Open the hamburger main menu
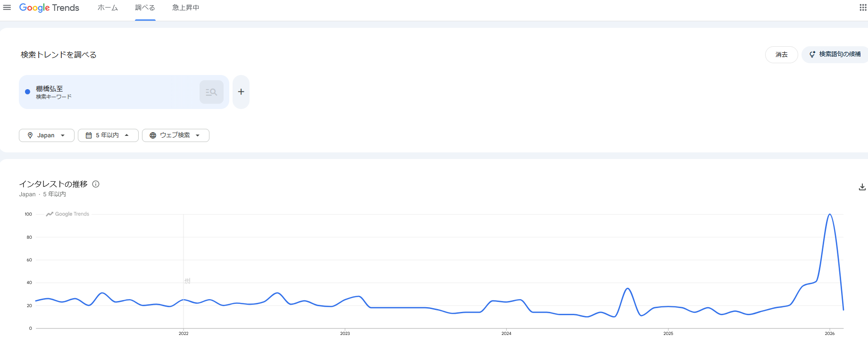Image resolution: width=868 pixels, height=343 pixels. pos(7,8)
